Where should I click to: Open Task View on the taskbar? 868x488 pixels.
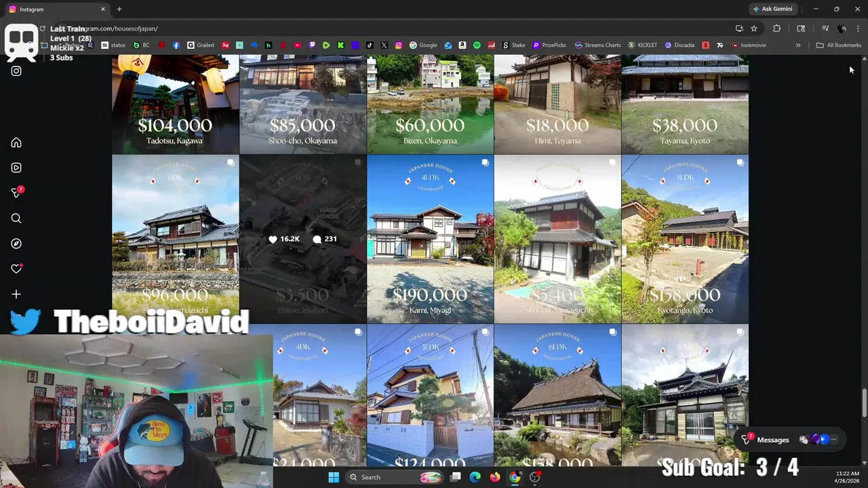coord(456,477)
